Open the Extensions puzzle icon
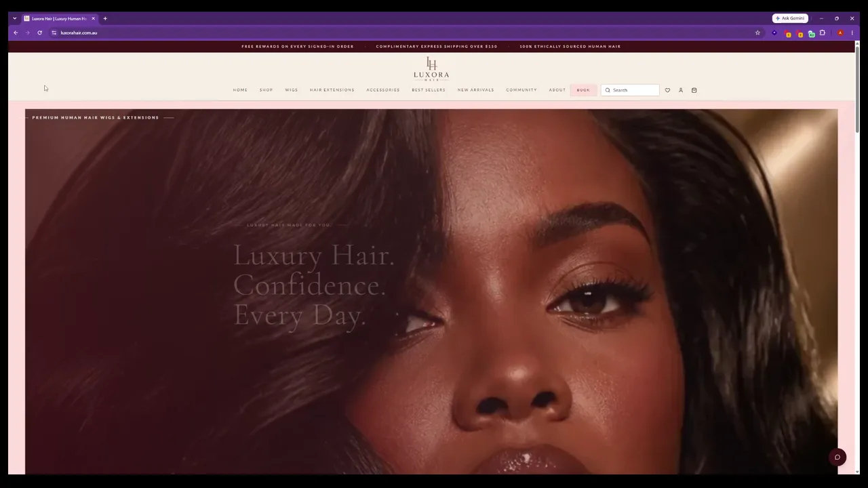Image resolution: width=868 pixels, height=488 pixels. point(823,33)
